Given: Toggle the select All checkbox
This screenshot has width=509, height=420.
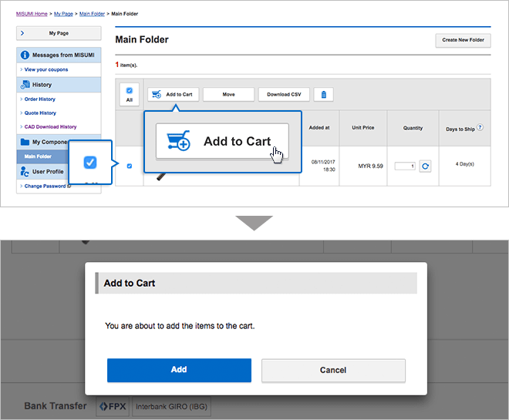Looking at the screenshot, I should (129, 91).
